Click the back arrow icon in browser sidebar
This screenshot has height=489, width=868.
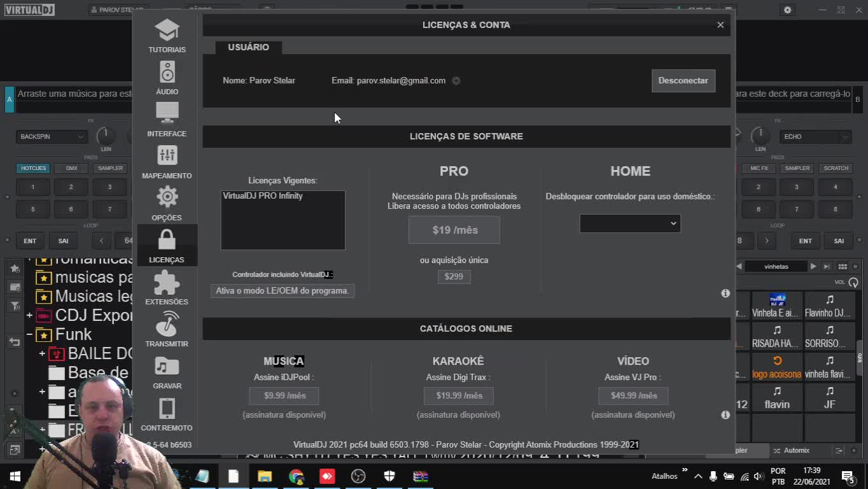[14, 342]
